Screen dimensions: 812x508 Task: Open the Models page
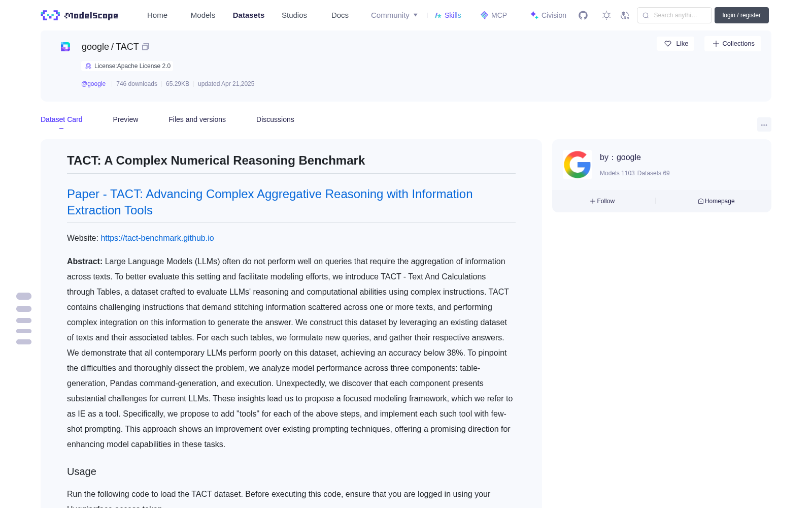203,15
